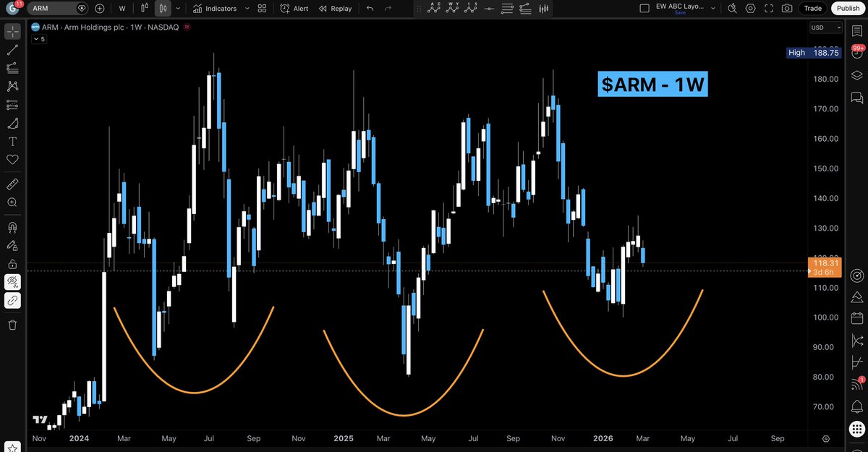The image size is (868, 452).
Task: Toggle hide all drawings eye icon
Action: click(12, 282)
